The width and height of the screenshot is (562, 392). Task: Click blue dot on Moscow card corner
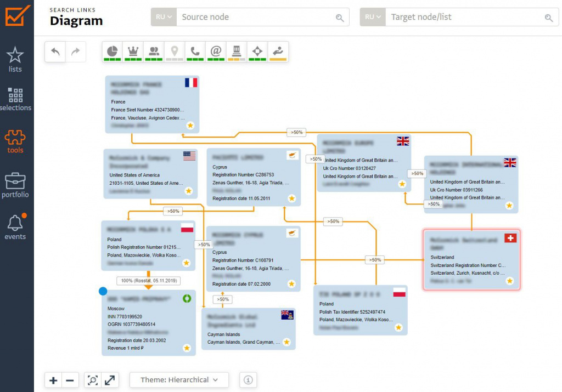click(x=103, y=291)
